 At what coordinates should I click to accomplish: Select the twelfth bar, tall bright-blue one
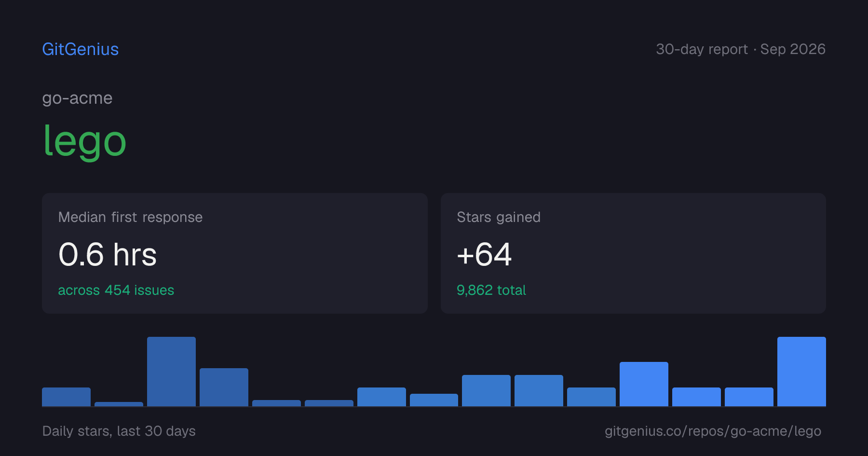(x=644, y=384)
